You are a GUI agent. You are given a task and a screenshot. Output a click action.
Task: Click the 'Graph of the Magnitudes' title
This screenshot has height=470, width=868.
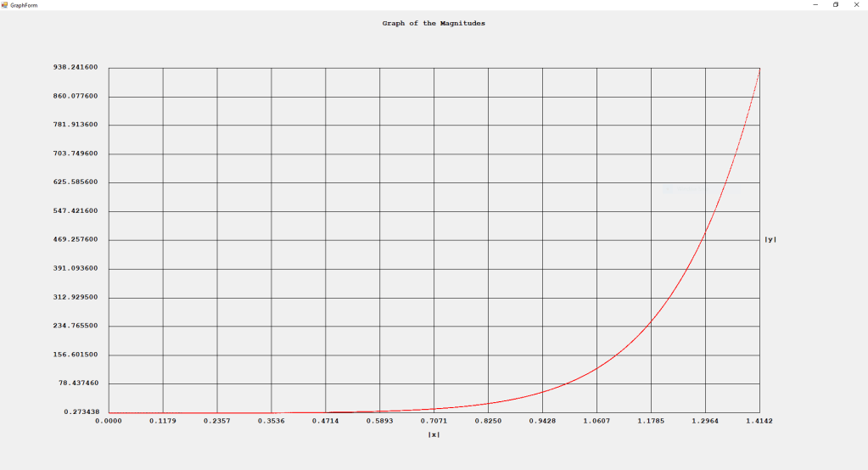pos(434,24)
